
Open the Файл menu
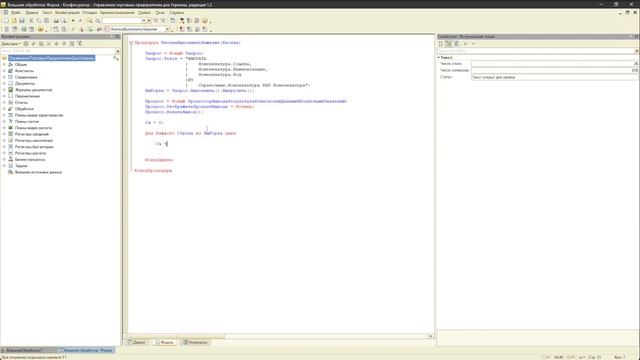coord(16,13)
